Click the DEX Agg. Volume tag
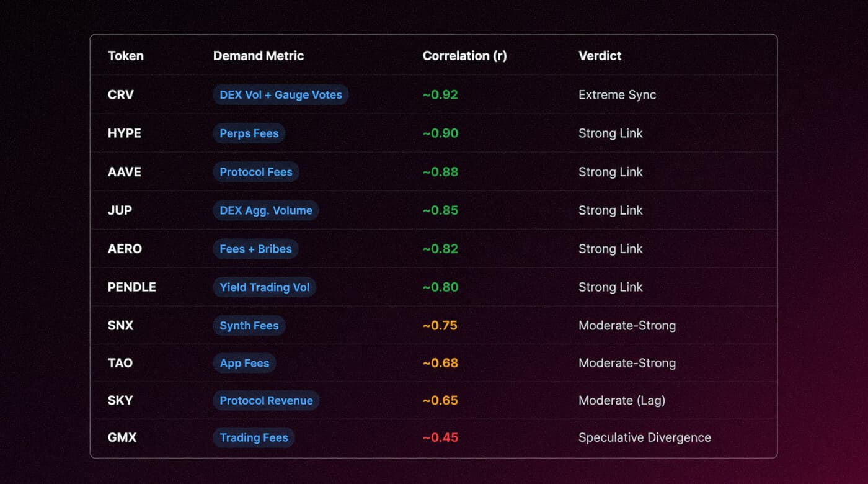This screenshot has height=484, width=868. pos(266,210)
